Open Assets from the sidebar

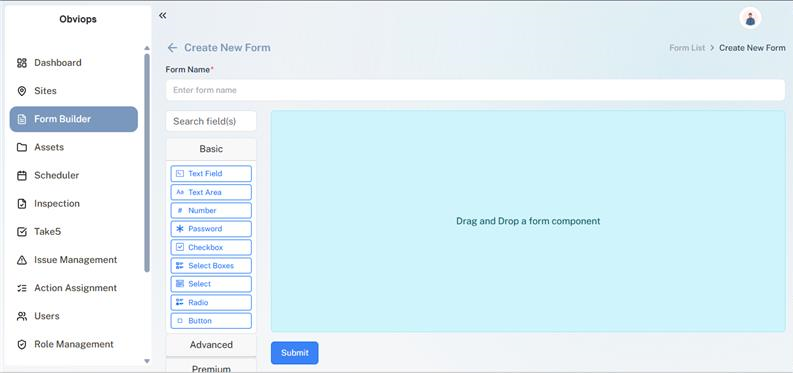coord(73,148)
